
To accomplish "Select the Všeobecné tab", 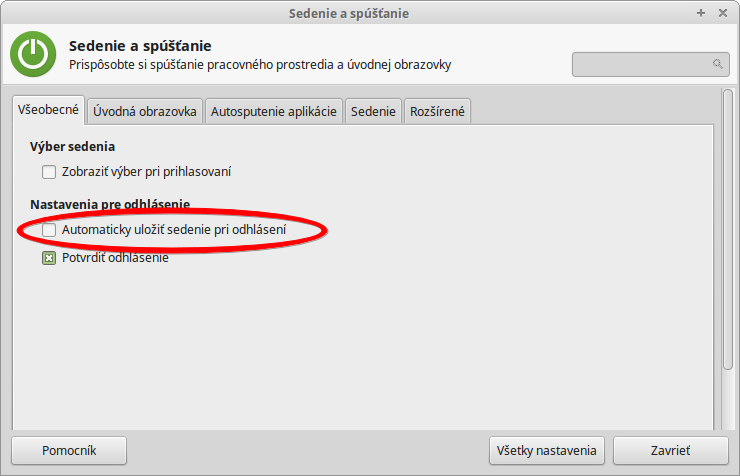I will point(48,111).
